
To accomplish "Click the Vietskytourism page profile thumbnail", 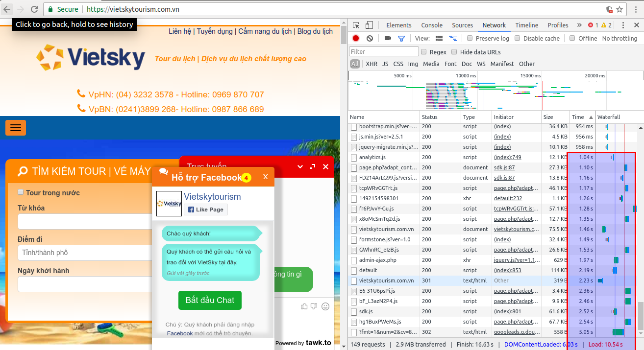I will [169, 203].
